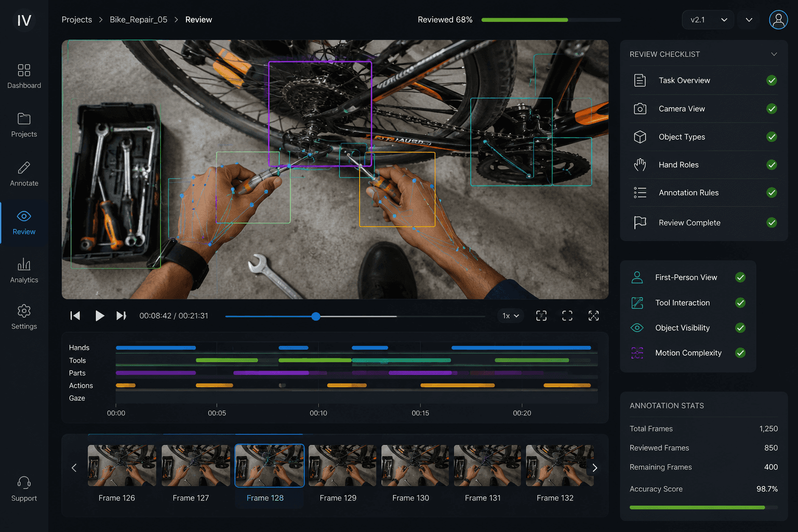
Task: Click the play button under video
Action: click(x=99, y=316)
